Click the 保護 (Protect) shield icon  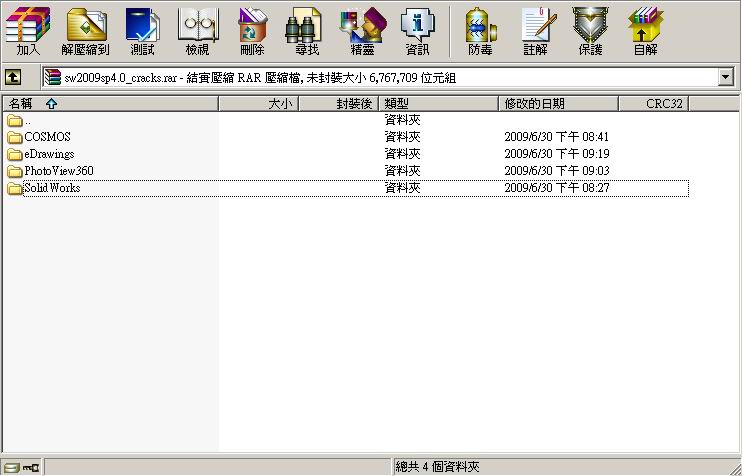point(591,30)
